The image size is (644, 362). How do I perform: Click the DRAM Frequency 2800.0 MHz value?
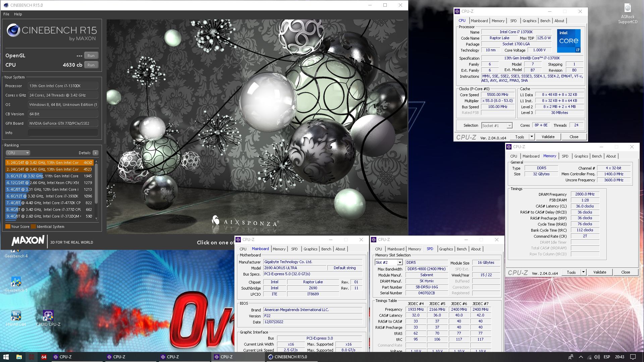(585, 194)
